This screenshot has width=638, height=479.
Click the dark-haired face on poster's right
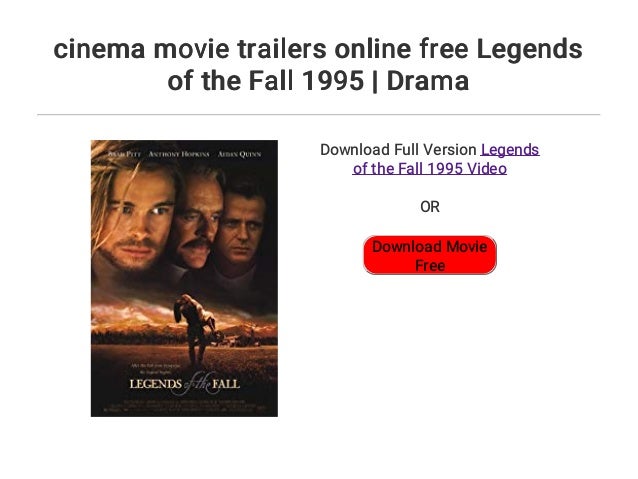click(x=240, y=228)
